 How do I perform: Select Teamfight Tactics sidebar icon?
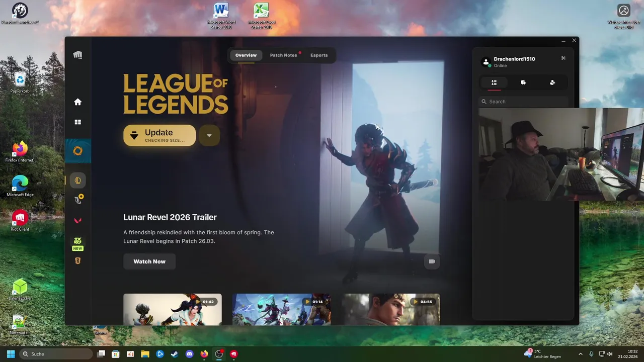[77, 200]
